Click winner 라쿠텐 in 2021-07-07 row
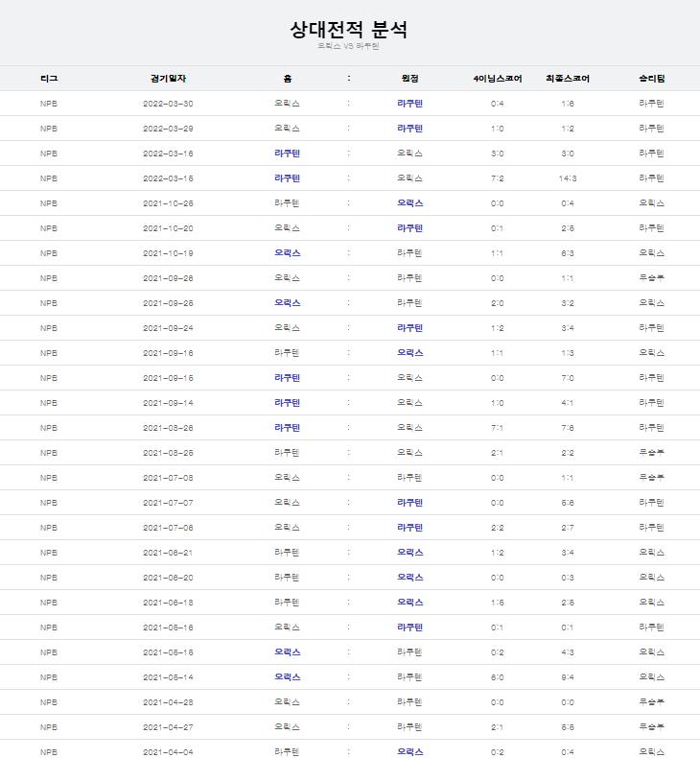700x758 pixels. [x=652, y=503]
